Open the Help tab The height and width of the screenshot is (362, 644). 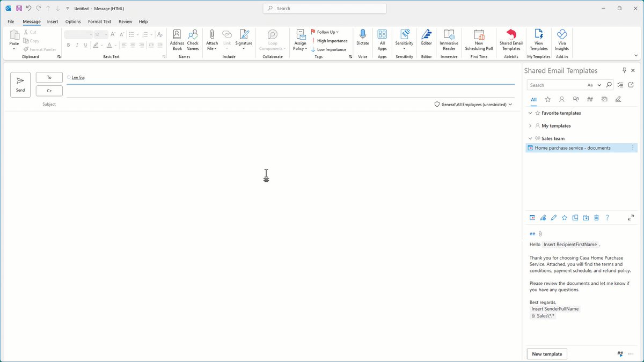(x=143, y=21)
